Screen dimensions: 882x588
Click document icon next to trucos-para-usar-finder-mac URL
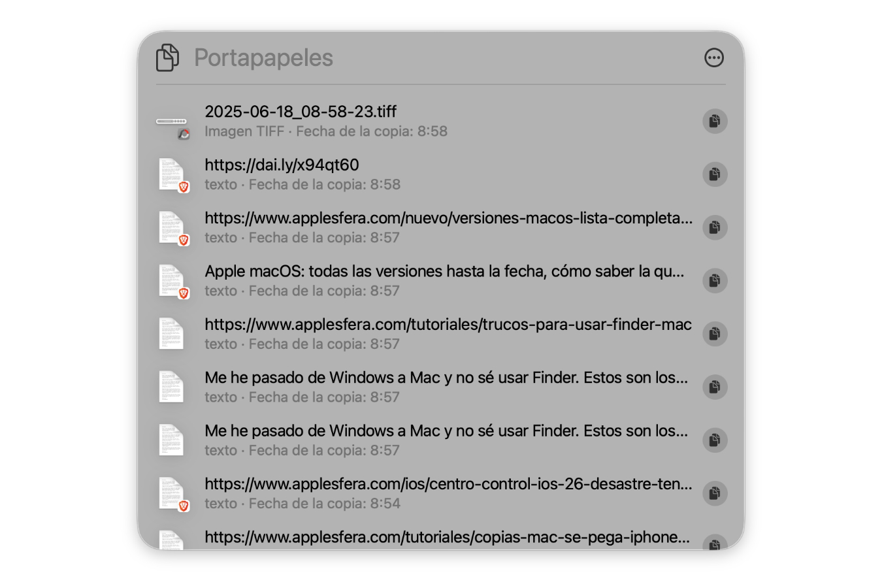(x=172, y=334)
